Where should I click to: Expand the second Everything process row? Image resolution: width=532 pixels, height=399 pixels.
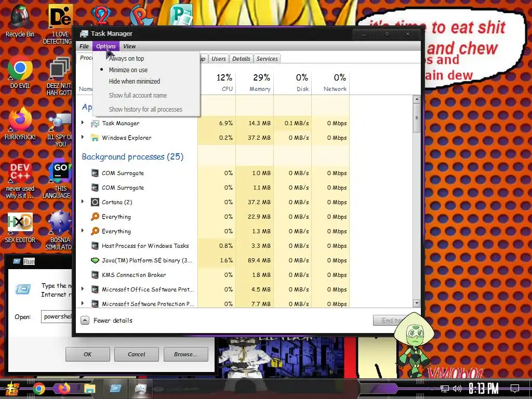pos(83,231)
